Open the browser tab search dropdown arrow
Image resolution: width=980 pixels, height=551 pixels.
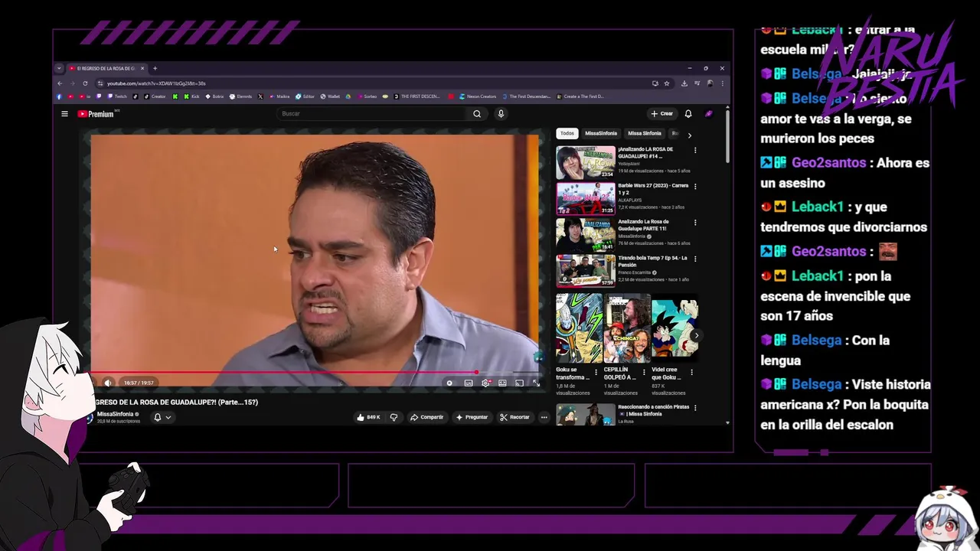coord(59,68)
